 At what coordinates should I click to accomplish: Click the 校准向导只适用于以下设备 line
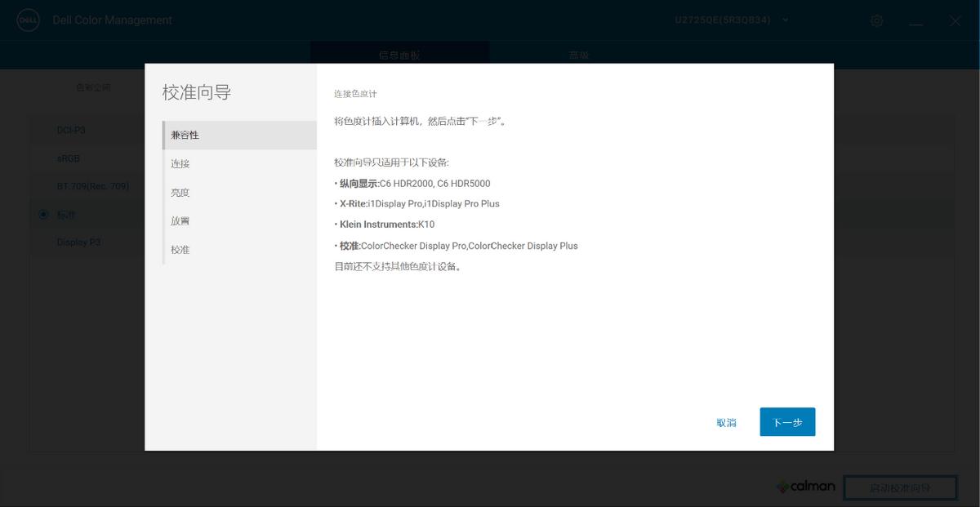[391, 162]
